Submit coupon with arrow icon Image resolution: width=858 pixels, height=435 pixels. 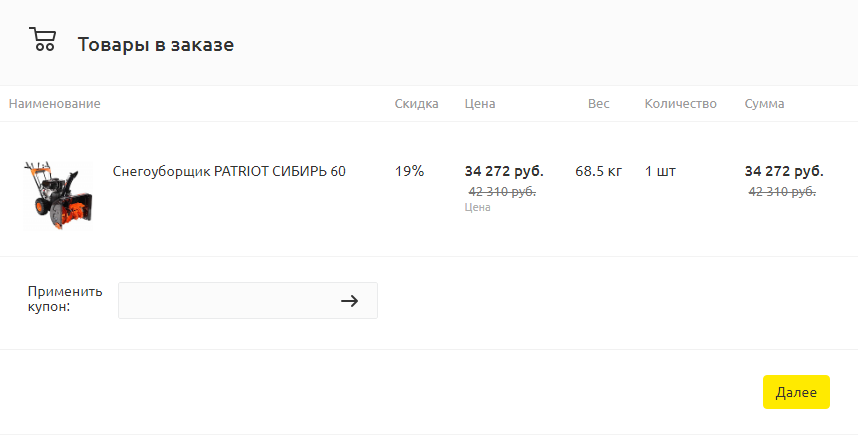[350, 300]
